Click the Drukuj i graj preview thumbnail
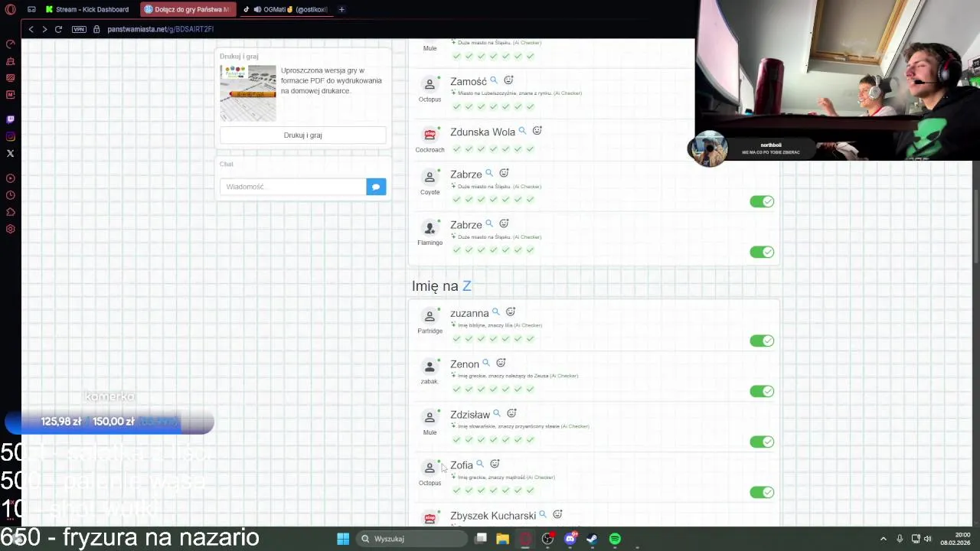The height and width of the screenshot is (551, 980). click(x=248, y=93)
